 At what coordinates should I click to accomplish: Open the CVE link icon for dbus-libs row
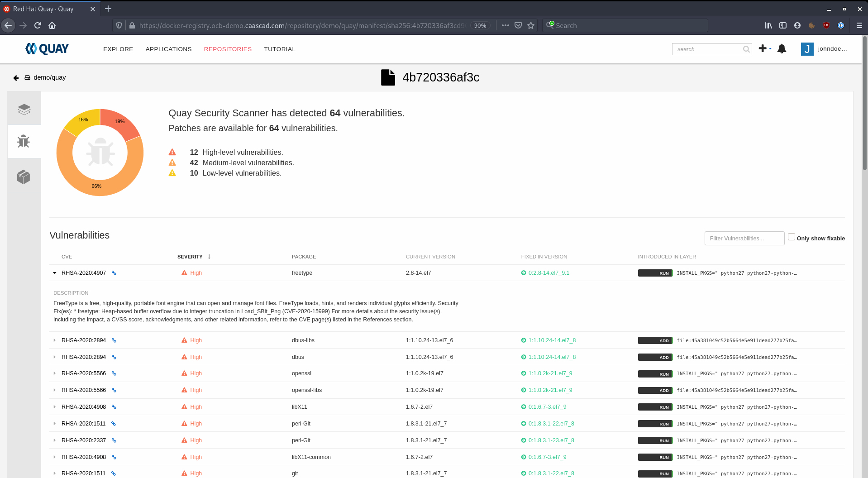pyautogui.click(x=114, y=340)
